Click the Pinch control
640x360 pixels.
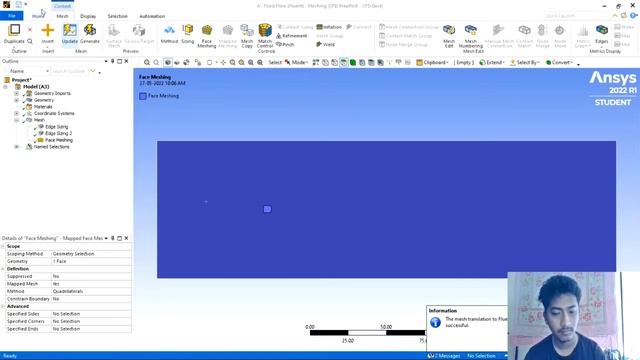[x=285, y=44]
